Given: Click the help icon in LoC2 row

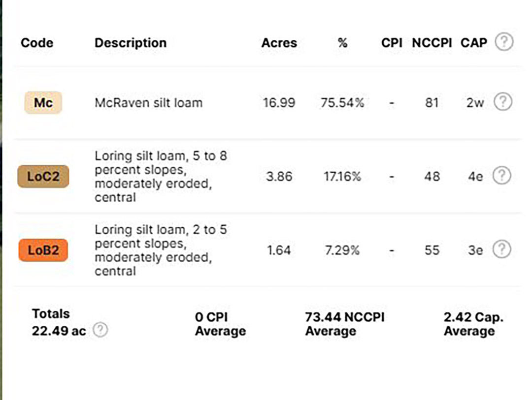Looking at the screenshot, I should pyautogui.click(x=502, y=176).
